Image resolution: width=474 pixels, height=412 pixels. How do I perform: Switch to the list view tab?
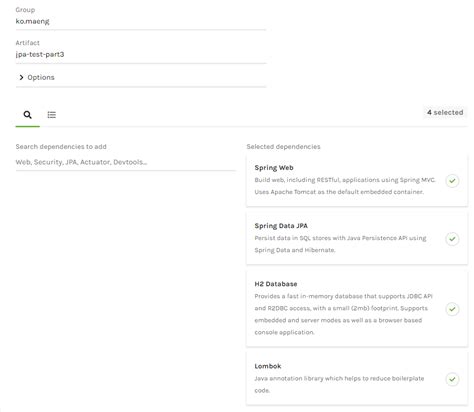tap(52, 115)
